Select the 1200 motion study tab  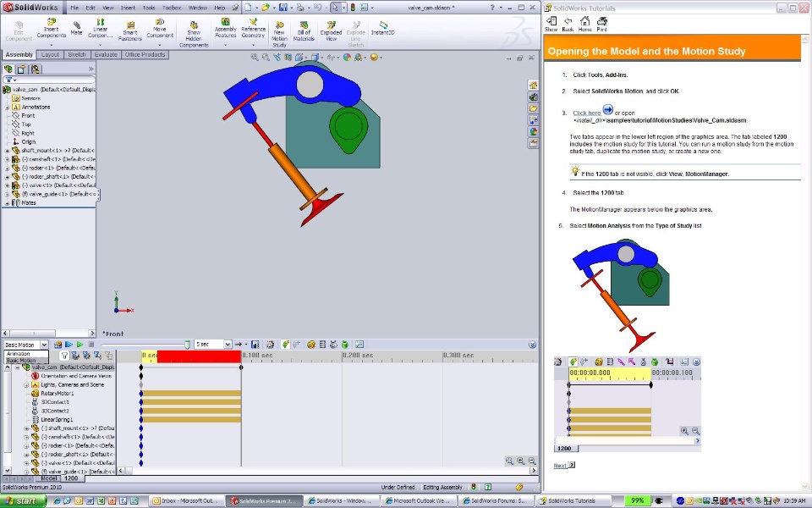pyautogui.click(x=71, y=478)
